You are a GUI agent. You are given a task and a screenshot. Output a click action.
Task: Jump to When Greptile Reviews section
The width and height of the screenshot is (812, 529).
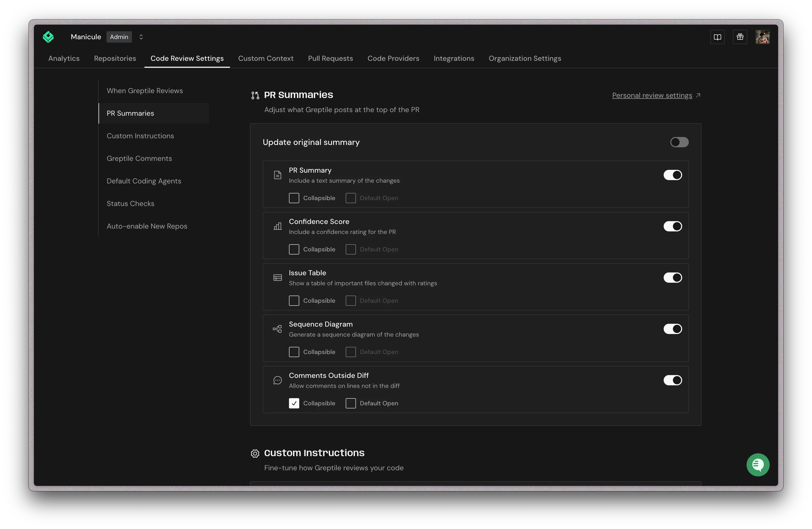(x=145, y=91)
